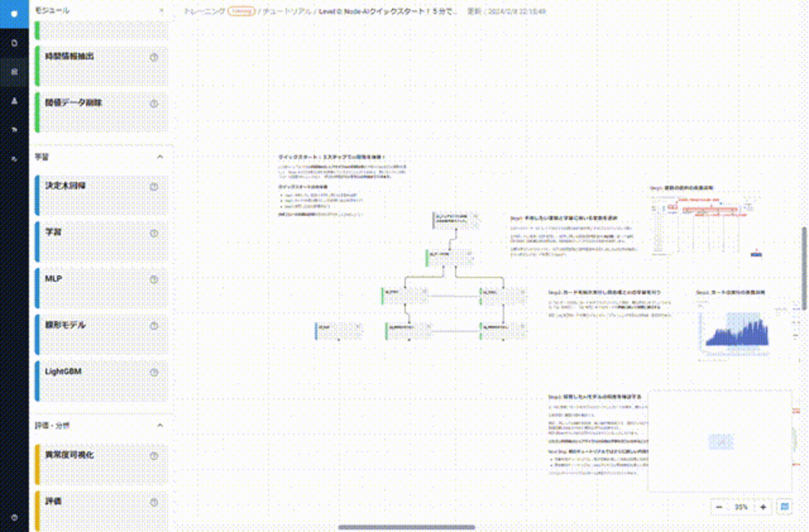The height and width of the screenshot is (532, 809).
Task: Click the Level 0 Node-AI quickstart breadcrumb title
Action: (x=388, y=11)
